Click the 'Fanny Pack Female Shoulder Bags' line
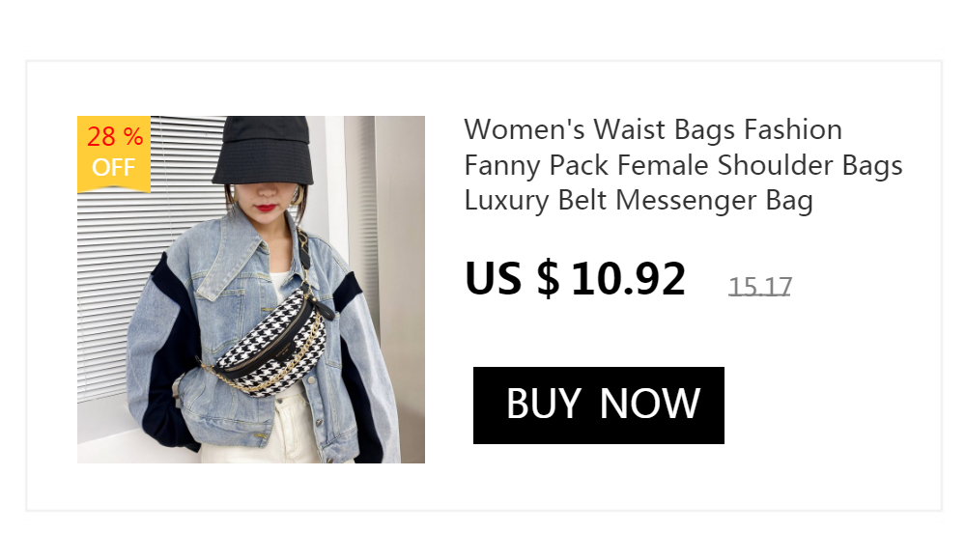 (683, 166)
